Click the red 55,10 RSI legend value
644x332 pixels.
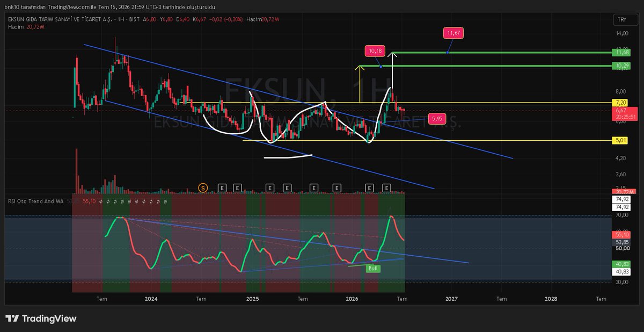90,200
